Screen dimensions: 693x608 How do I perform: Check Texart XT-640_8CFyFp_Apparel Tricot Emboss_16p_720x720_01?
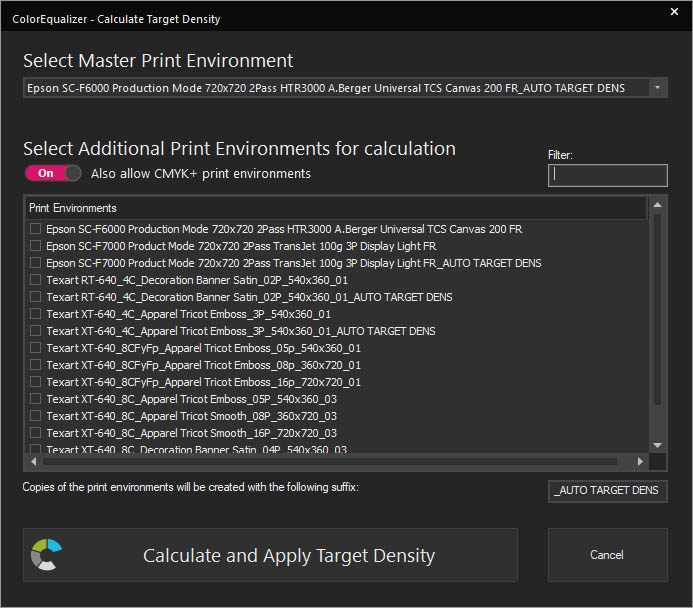(x=35, y=381)
